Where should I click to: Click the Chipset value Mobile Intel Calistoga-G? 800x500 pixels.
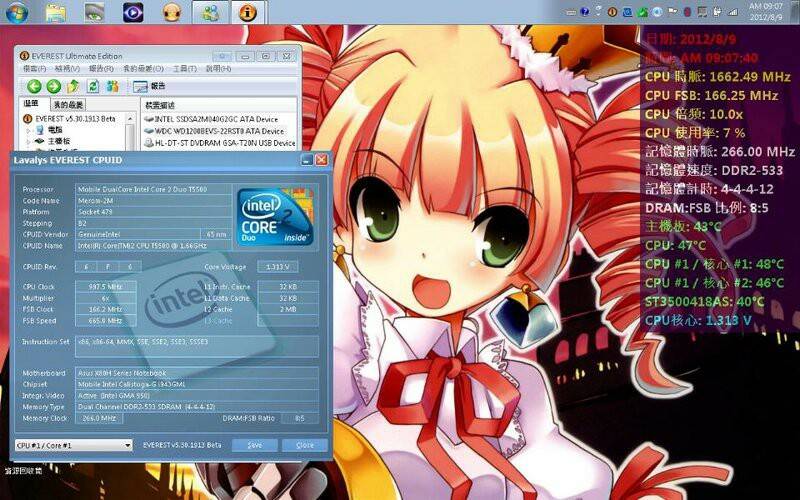click(197, 384)
